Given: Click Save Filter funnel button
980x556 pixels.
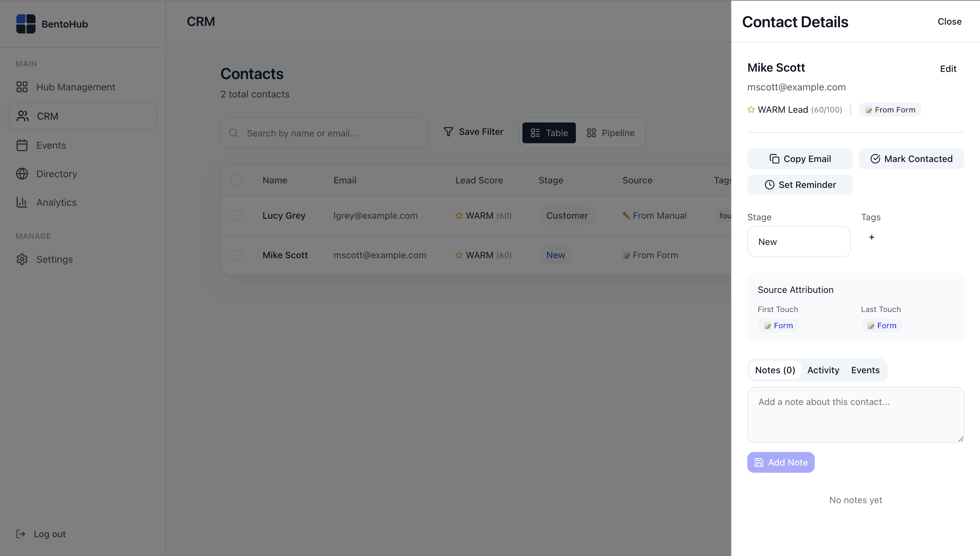Looking at the screenshot, I should tap(473, 132).
